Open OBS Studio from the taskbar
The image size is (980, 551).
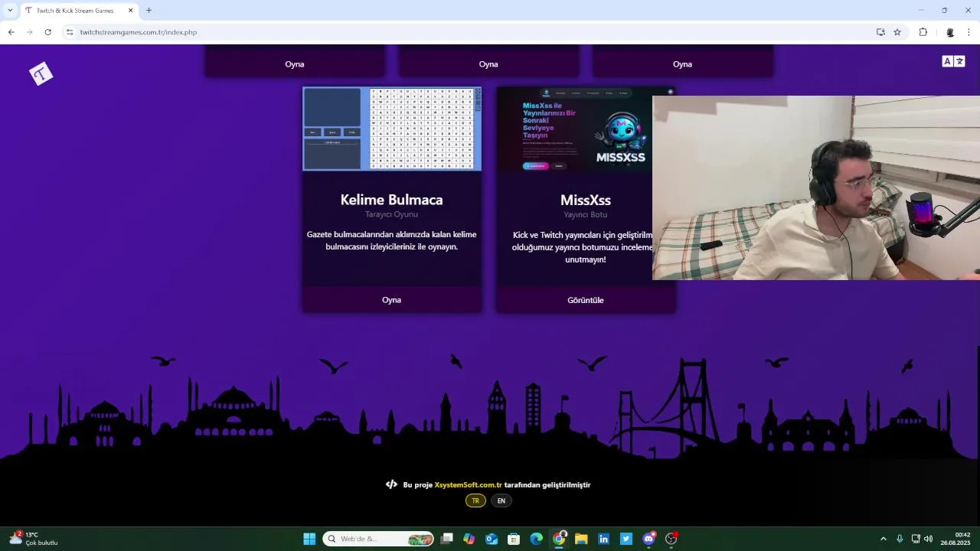coord(671,539)
